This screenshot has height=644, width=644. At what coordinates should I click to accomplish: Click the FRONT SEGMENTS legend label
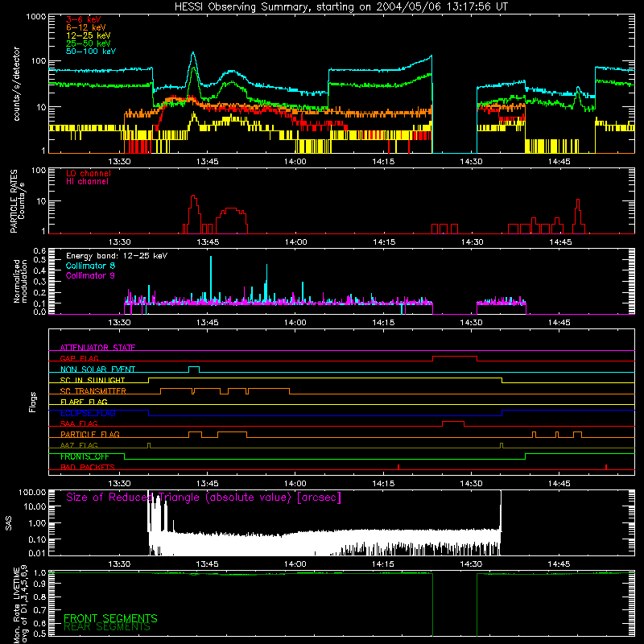point(110,618)
